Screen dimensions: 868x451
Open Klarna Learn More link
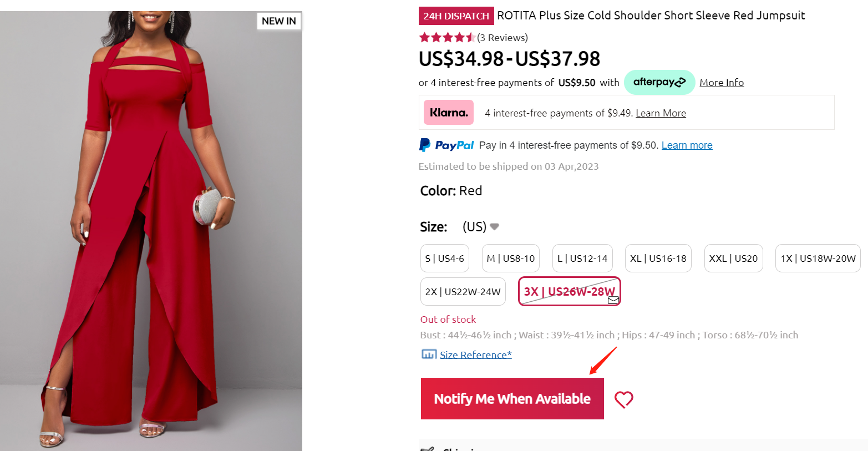click(661, 113)
